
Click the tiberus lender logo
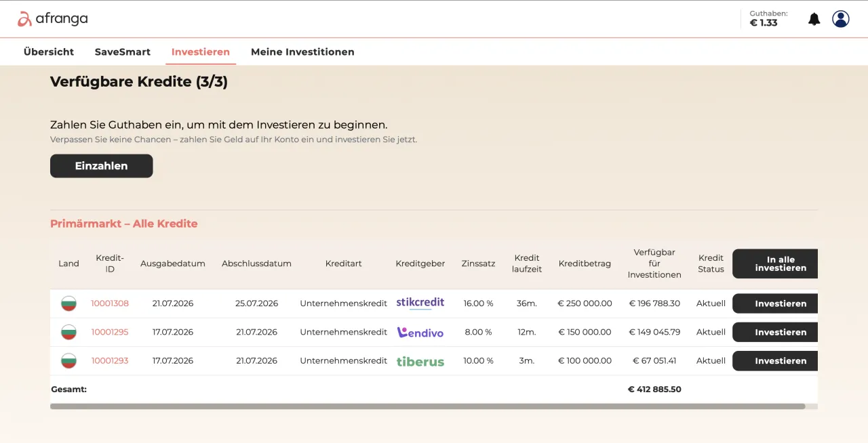tap(420, 361)
